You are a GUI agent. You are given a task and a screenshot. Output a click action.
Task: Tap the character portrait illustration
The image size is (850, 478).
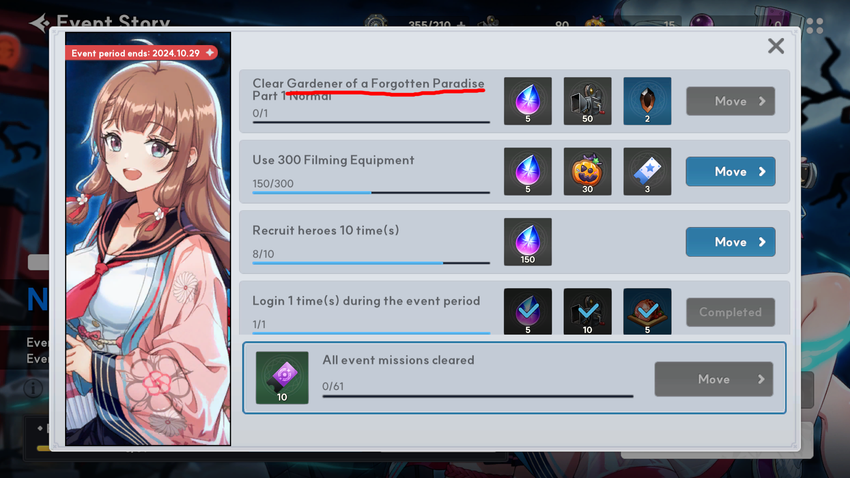[148, 239]
